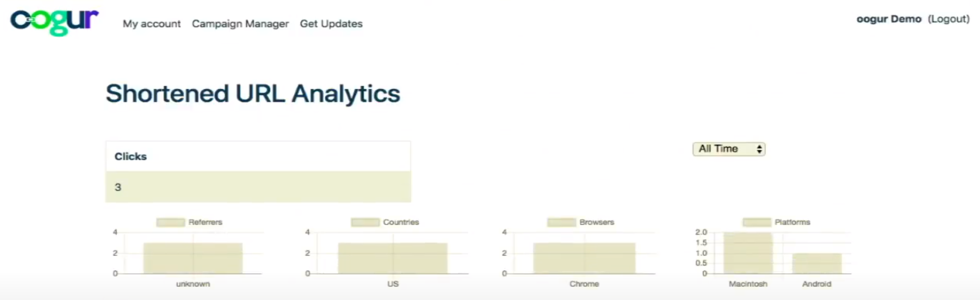Screen dimensions: 980x300
Task: Open the Get Updates page
Action: coord(331,24)
